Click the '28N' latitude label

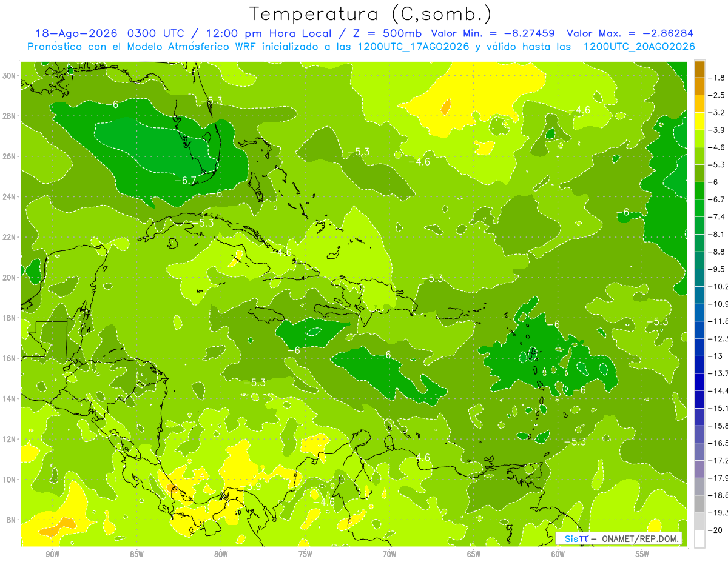[10, 116]
